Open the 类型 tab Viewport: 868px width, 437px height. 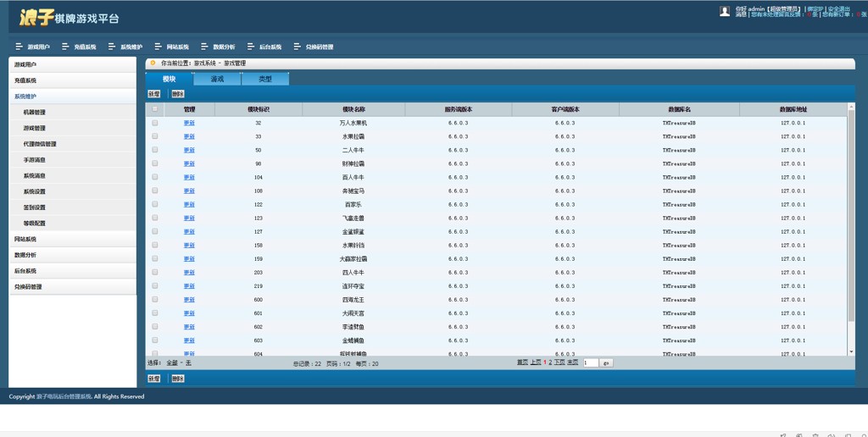pyautogui.click(x=265, y=79)
